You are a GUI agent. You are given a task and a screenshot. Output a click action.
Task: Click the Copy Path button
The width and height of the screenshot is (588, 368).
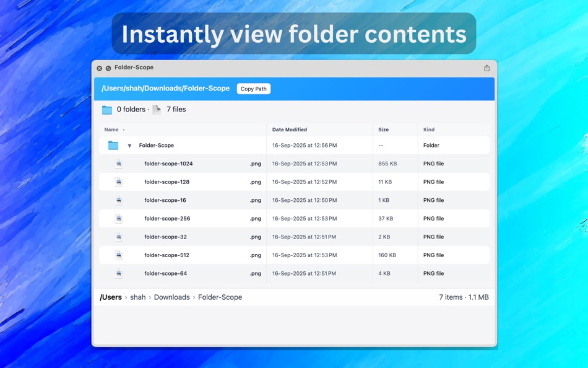pos(253,89)
